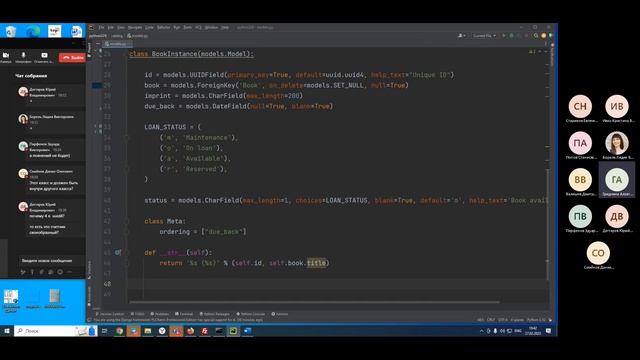
Task: Open Task View on the taskbar
Action: pos(104,331)
